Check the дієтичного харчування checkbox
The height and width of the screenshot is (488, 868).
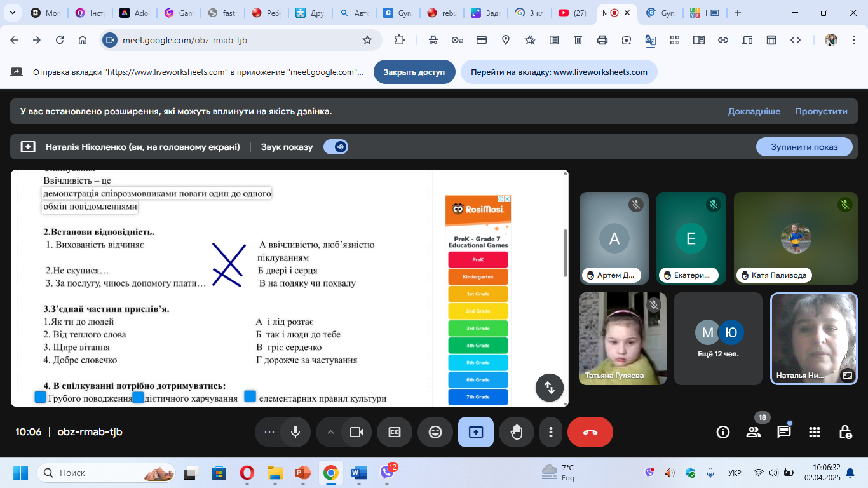tap(138, 397)
